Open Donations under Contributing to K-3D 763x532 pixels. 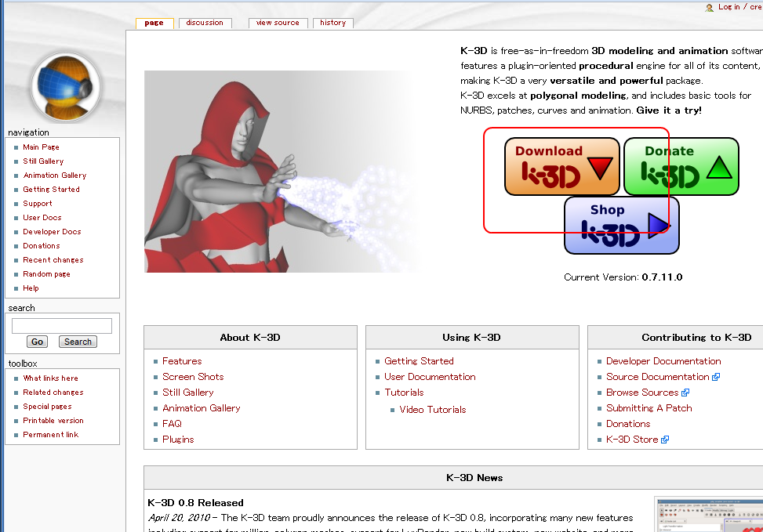[x=628, y=424]
